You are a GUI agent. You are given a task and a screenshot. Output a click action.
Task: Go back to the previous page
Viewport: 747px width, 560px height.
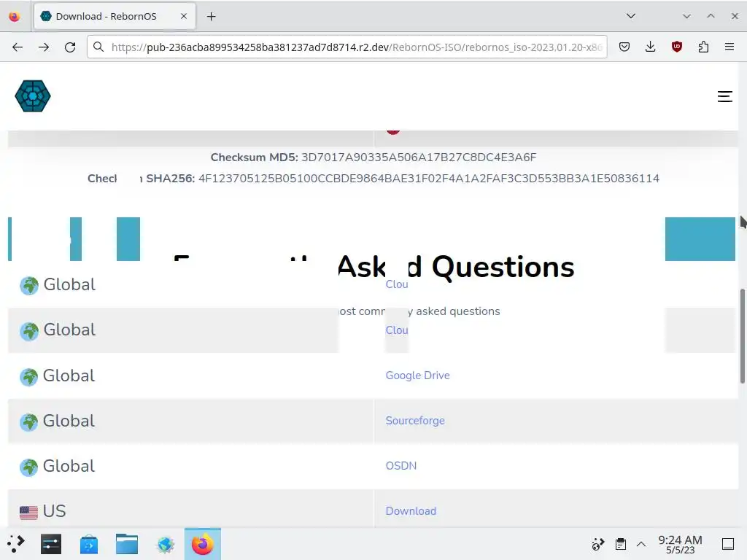coord(18,47)
